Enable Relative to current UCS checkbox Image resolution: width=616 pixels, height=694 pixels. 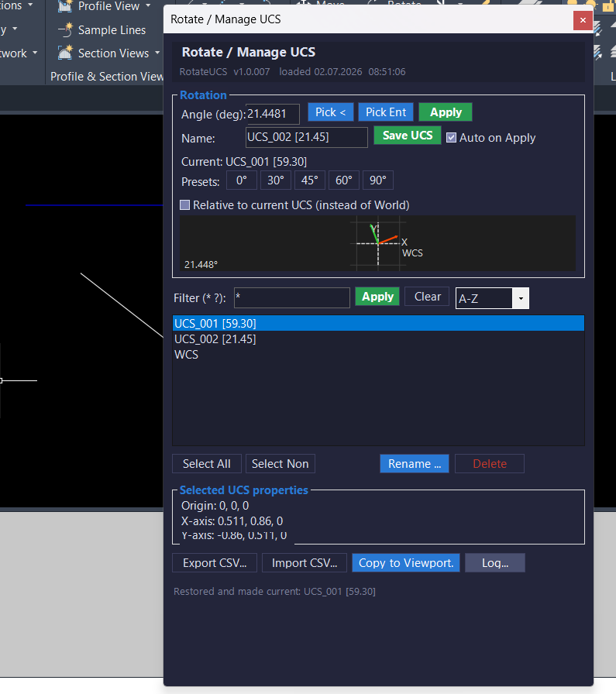pos(185,205)
